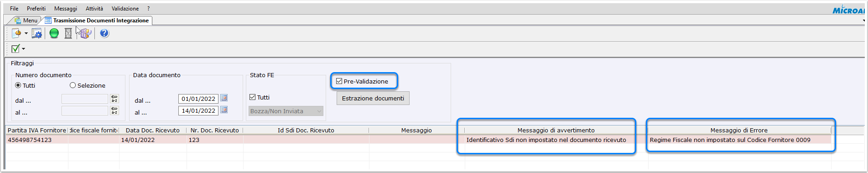
Task: Open the blue help question icon
Action: (104, 33)
